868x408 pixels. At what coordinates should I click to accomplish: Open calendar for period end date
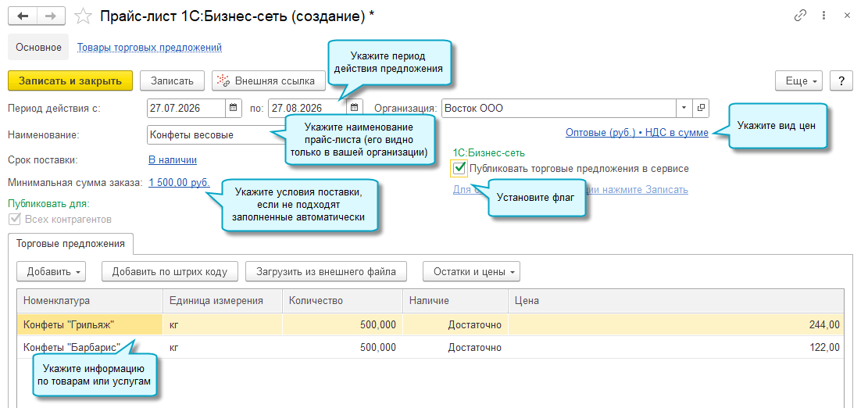(x=354, y=108)
